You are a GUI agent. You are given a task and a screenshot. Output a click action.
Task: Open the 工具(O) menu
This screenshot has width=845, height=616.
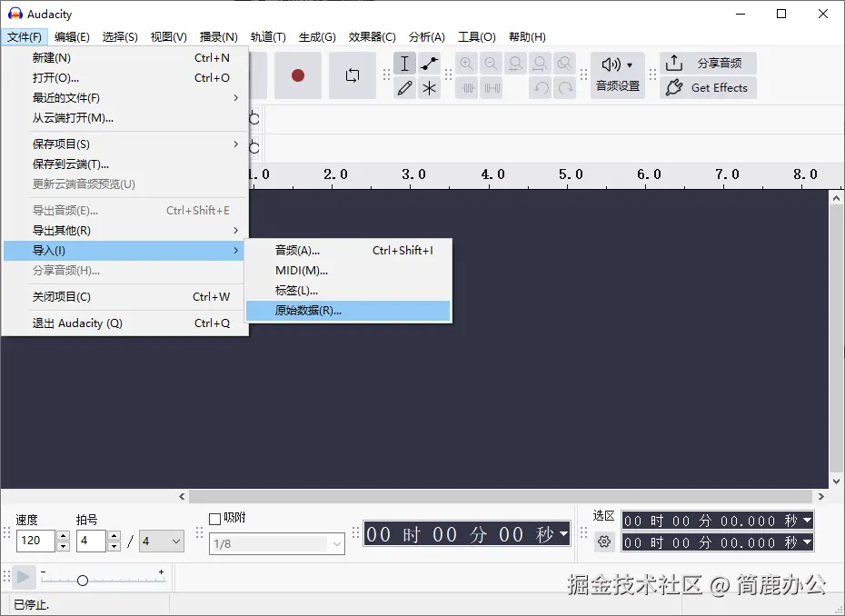coord(477,36)
